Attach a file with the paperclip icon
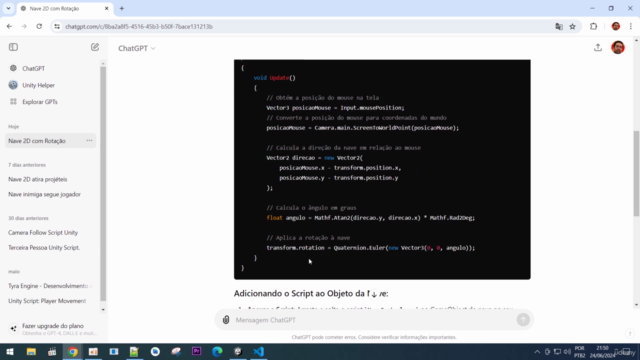 click(x=226, y=320)
